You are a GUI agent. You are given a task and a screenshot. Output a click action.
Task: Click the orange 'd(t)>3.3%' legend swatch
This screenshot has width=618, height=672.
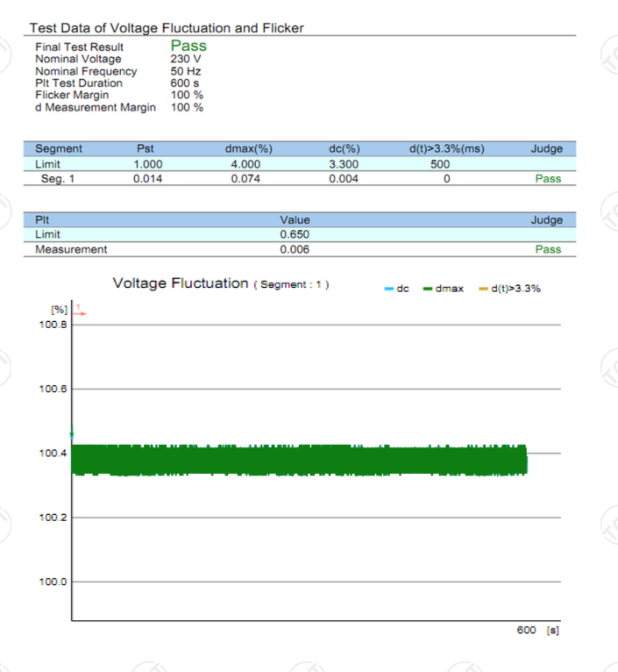pos(484,289)
